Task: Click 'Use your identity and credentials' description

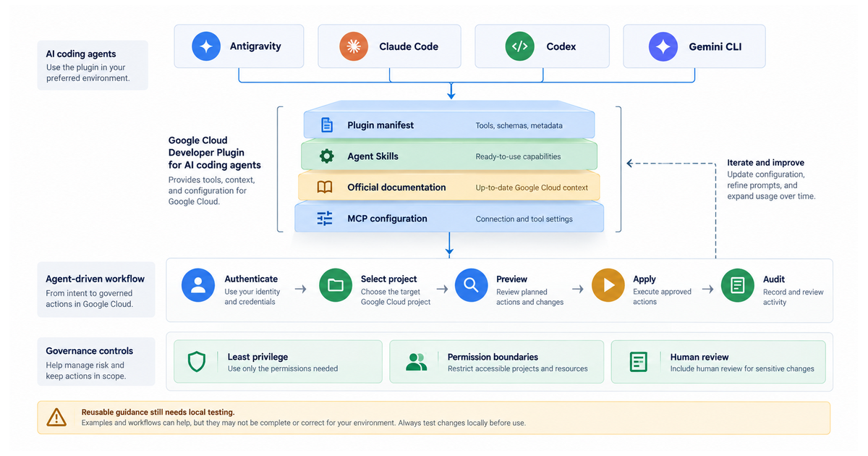Action: (x=252, y=297)
